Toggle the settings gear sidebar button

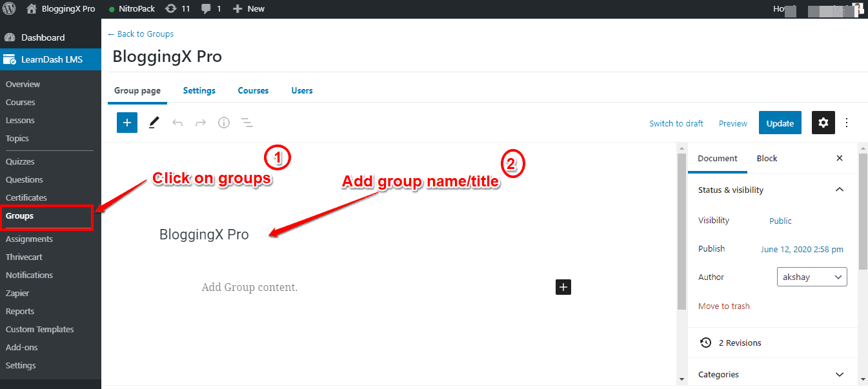point(823,123)
